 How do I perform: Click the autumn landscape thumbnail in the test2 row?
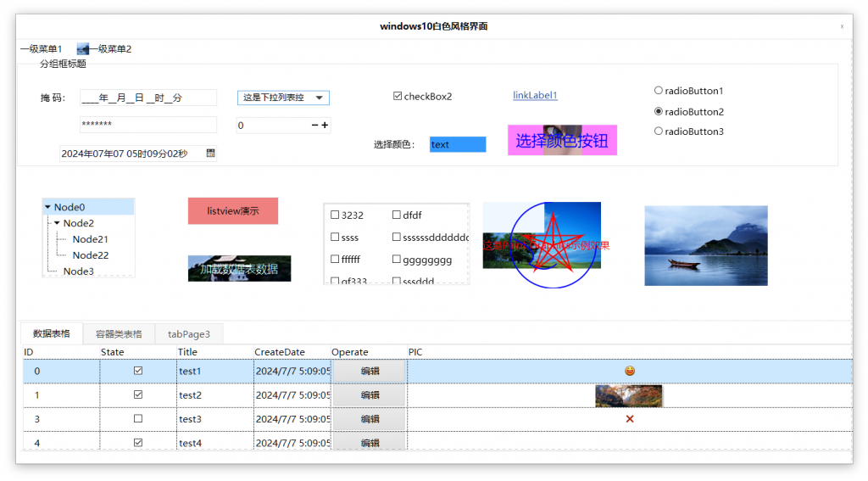[x=628, y=395]
